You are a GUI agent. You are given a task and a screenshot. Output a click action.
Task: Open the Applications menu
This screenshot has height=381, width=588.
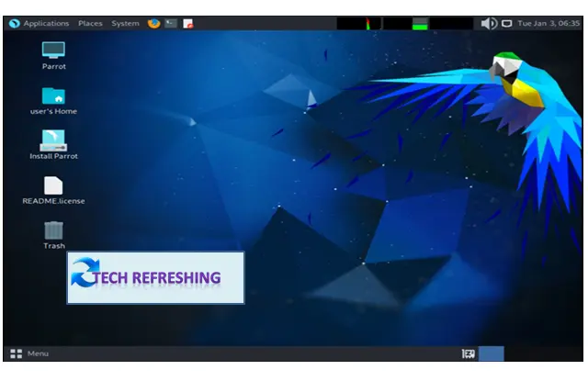[x=46, y=23]
